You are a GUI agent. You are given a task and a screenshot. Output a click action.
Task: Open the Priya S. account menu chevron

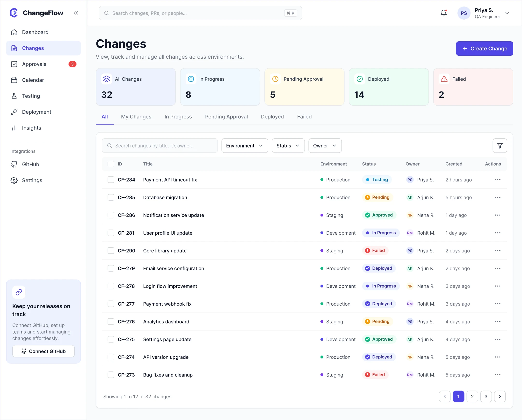click(507, 13)
